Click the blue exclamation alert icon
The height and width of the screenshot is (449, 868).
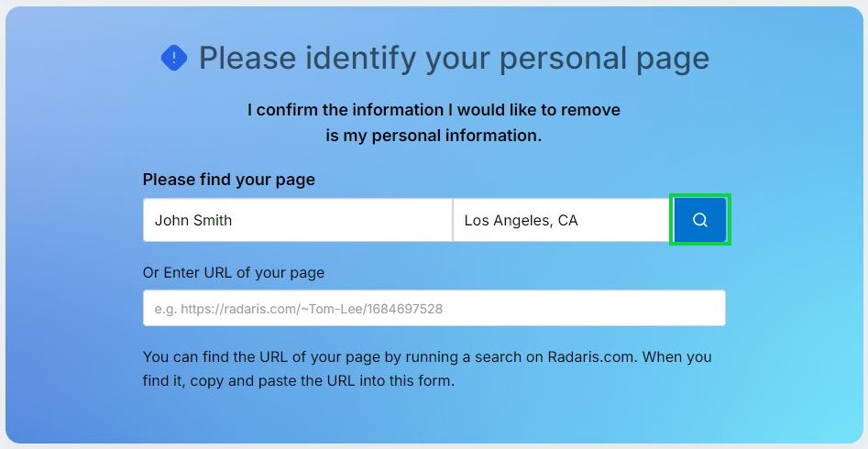pos(174,59)
